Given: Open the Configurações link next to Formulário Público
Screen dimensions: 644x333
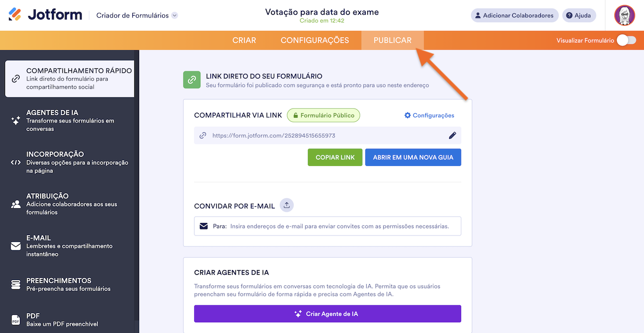Looking at the screenshot, I should click(x=429, y=115).
